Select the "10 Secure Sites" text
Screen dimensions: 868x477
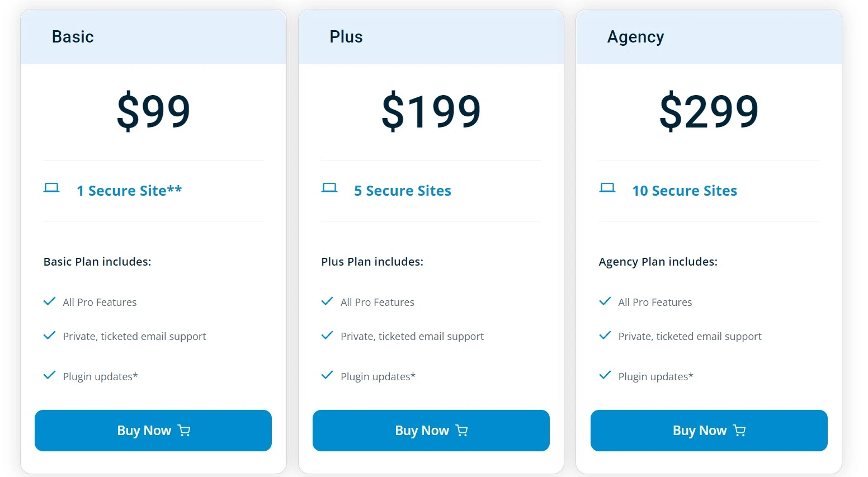click(685, 191)
